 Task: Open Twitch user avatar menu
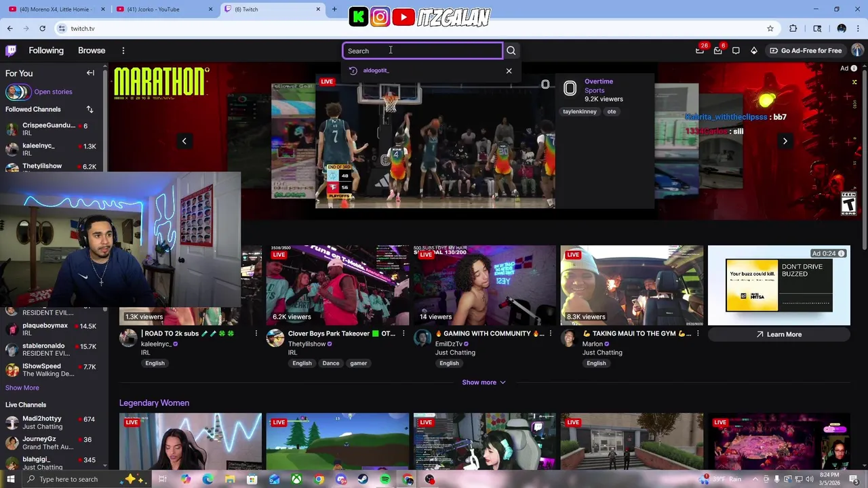click(x=857, y=51)
